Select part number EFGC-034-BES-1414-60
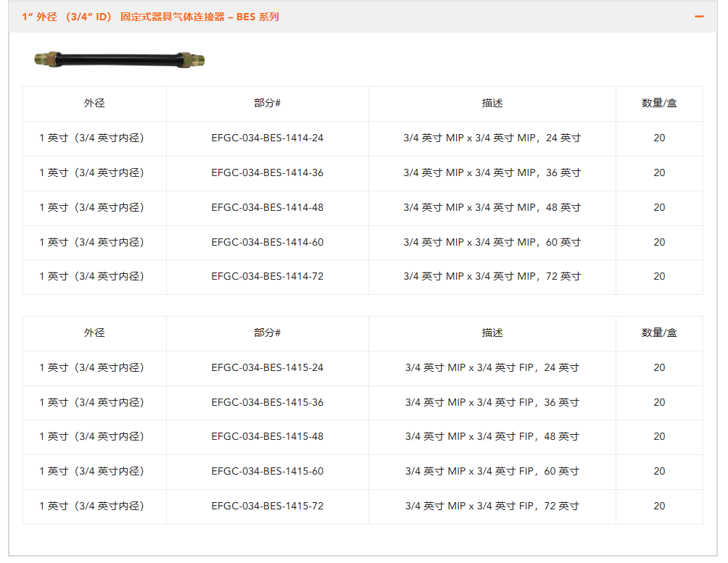Viewport: 728px width, 563px height. point(268,242)
